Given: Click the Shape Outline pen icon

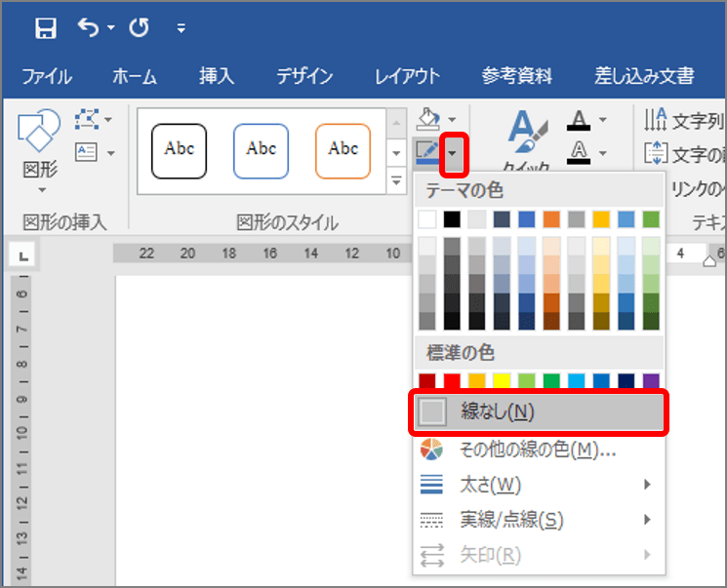Looking at the screenshot, I should click(x=427, y=152).
